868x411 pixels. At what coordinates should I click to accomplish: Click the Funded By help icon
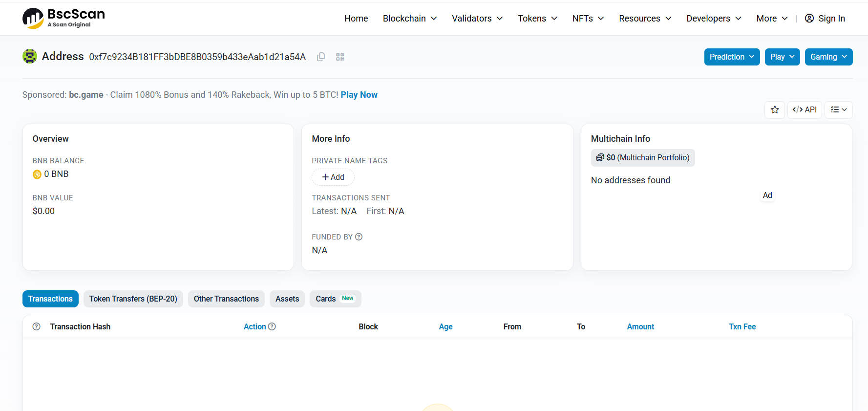pos(359,237)
